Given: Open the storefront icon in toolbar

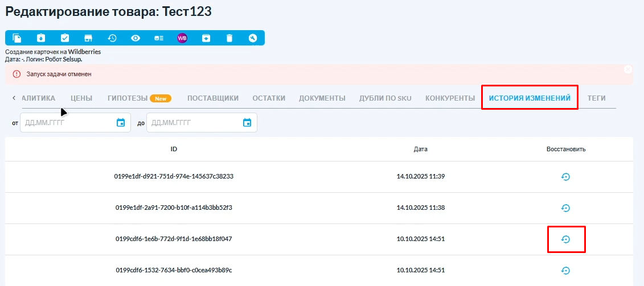Looking at the screenshot, I should 88,38.
